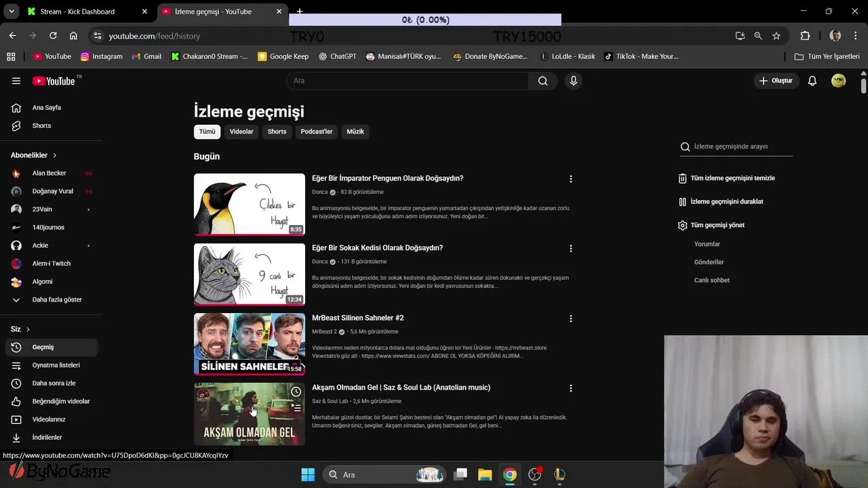Open the account avatar menu

839,81
